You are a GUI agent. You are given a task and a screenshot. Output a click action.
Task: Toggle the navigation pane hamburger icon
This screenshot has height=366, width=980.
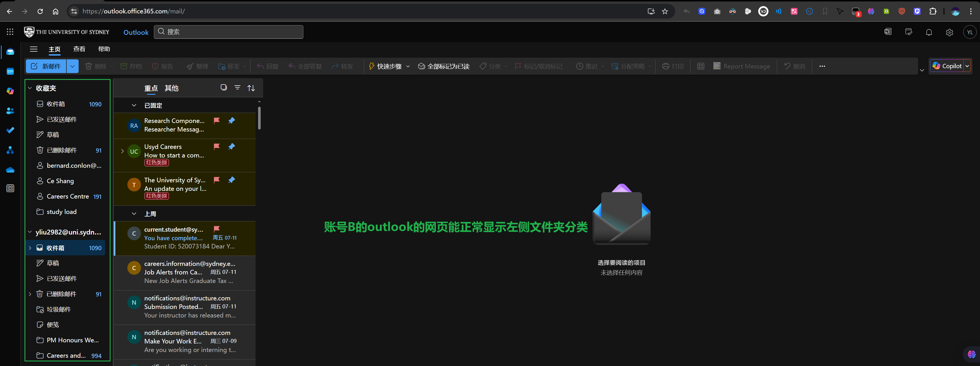click(34, 49)
